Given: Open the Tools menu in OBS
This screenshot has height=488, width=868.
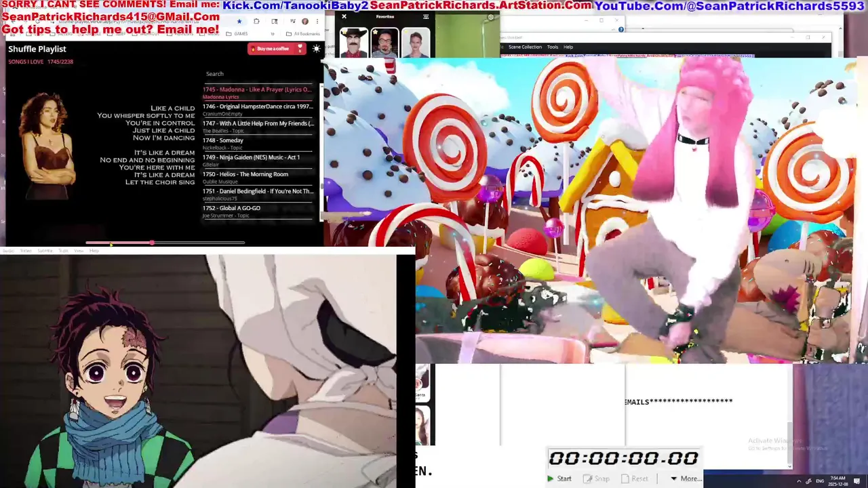Looking at the screenshot, I should pyautogui.click(x=553, y=47).
